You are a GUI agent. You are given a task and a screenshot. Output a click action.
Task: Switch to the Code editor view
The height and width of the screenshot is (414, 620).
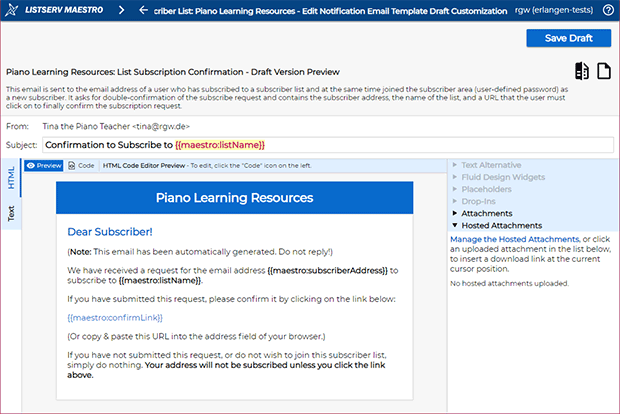click(81, 166)
